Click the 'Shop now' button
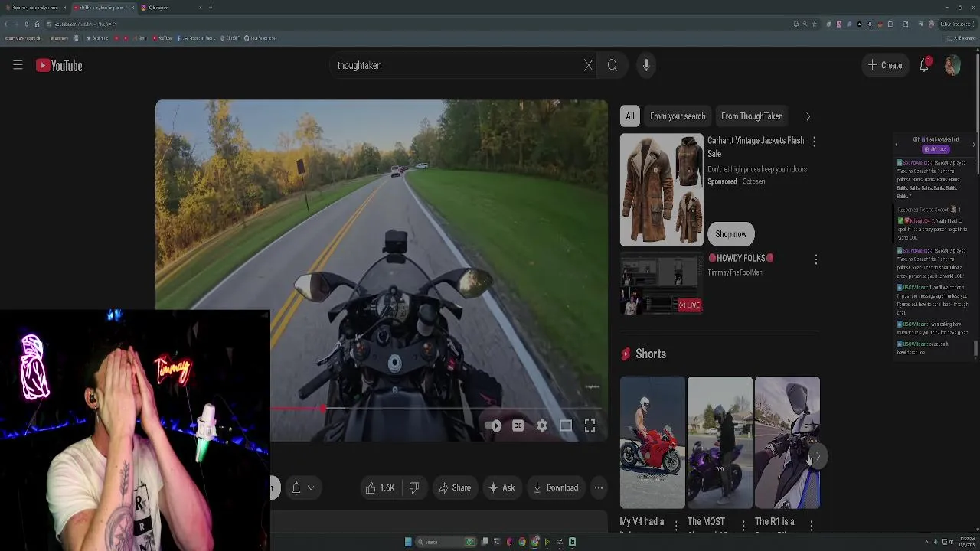This screenshot has height=551, width=980. tap(731, 234)
